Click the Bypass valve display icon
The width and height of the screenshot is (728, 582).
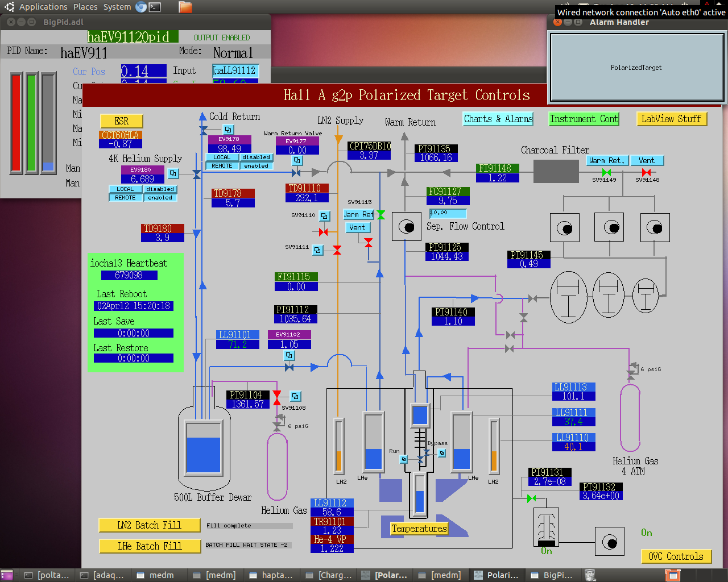(442, 453)
